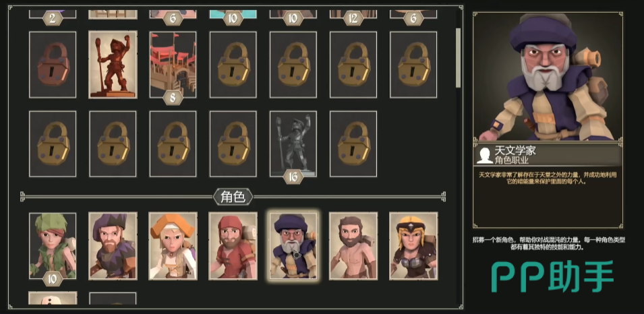Click the highlighted astronomer character card
644x314 pixels.
(x=293, y=246)
